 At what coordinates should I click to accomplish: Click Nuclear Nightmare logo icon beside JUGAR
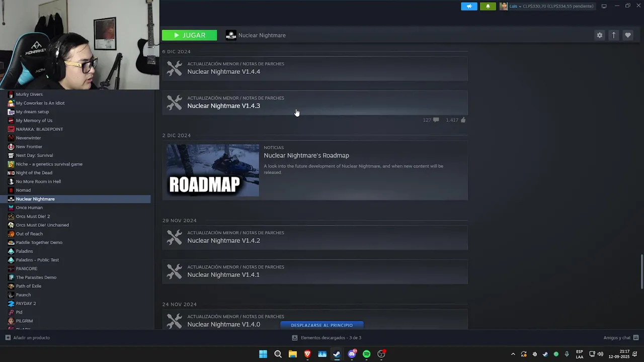(231, 35)
